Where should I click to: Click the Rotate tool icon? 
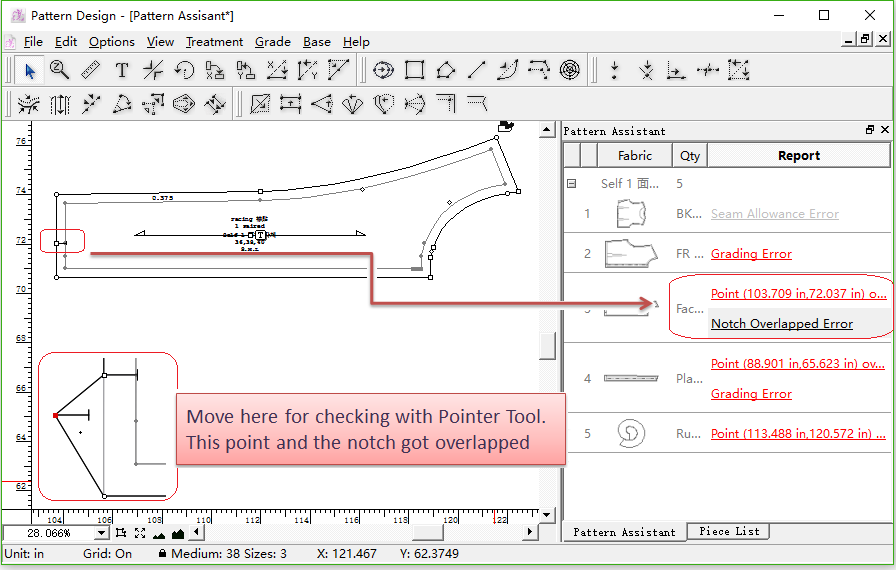pyautogui.click(x=184, y=70)
